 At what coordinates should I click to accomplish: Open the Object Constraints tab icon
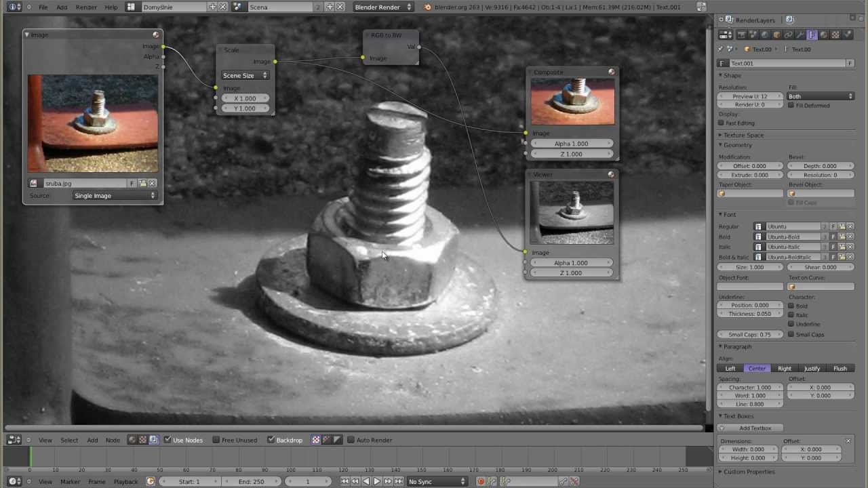point(788,35)
